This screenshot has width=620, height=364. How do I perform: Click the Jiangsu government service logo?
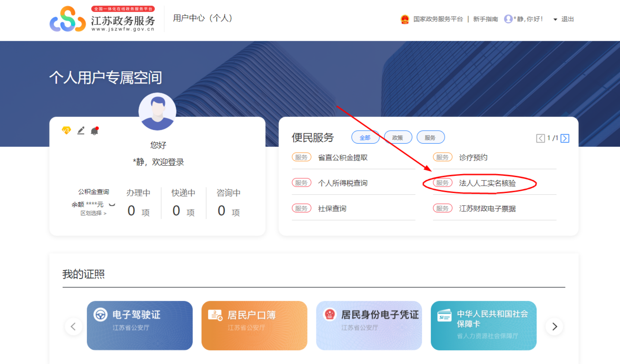tap(68, 19)
